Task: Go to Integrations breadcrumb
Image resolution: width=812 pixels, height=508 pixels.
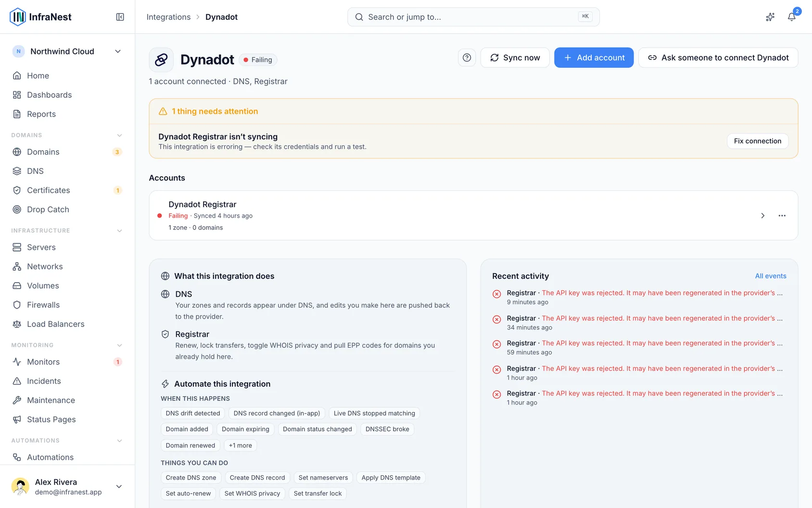Action: (168, 17)
